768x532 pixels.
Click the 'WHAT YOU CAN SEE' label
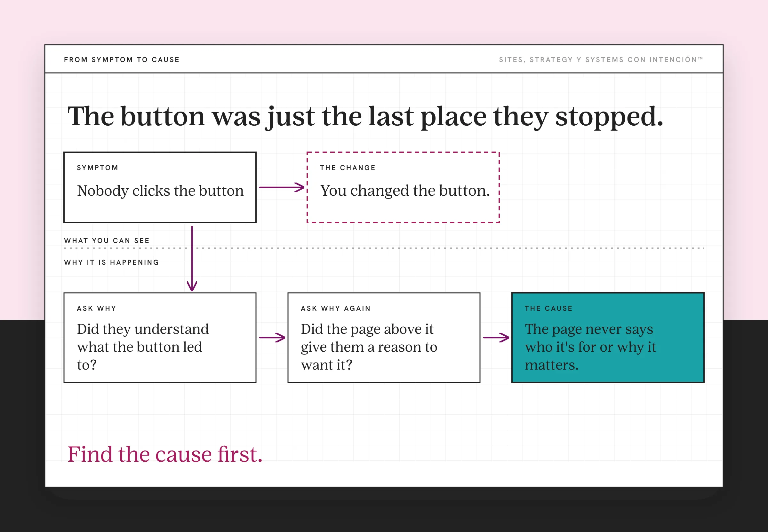tap(107, 241)
